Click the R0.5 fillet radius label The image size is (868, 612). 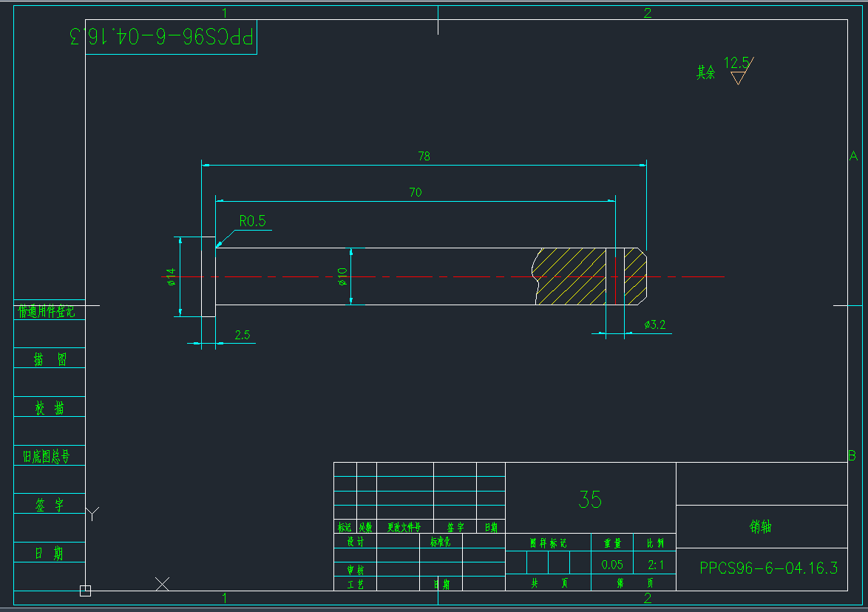click(252, 221)
